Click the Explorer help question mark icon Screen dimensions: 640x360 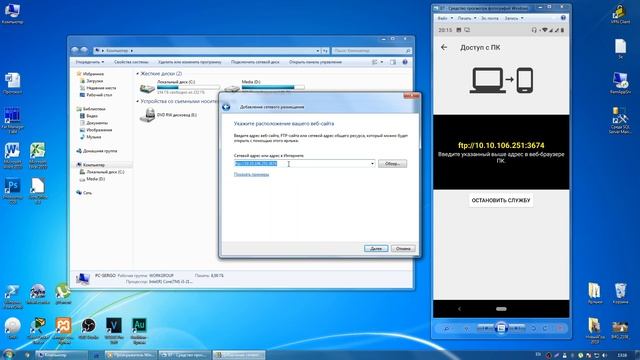point(405,62)
